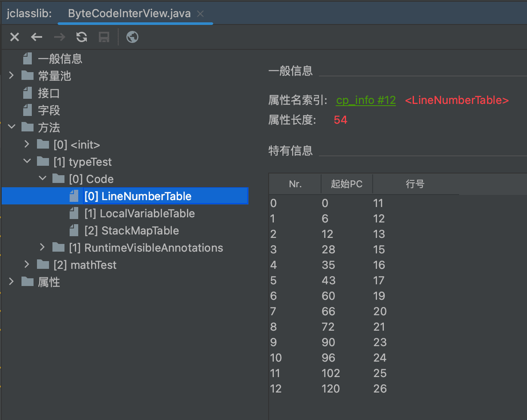527x420 pixels.
Task: Click the close X toolbar icon
Action: [x=15, y=37]
